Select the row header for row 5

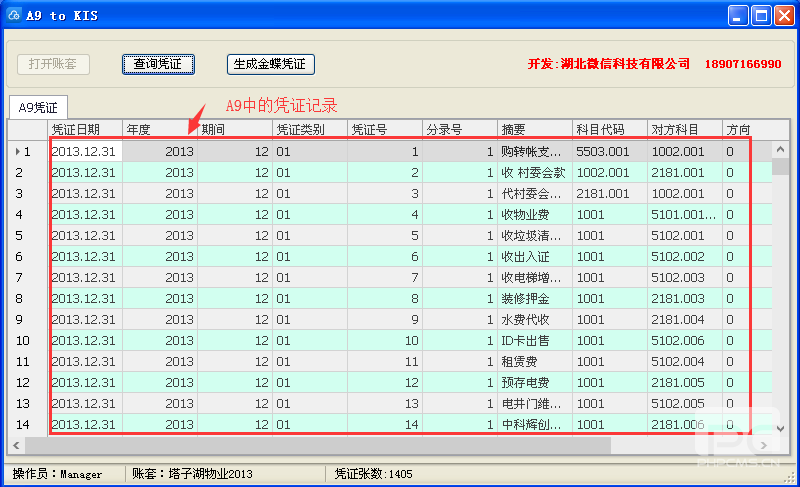coord(28,236)
